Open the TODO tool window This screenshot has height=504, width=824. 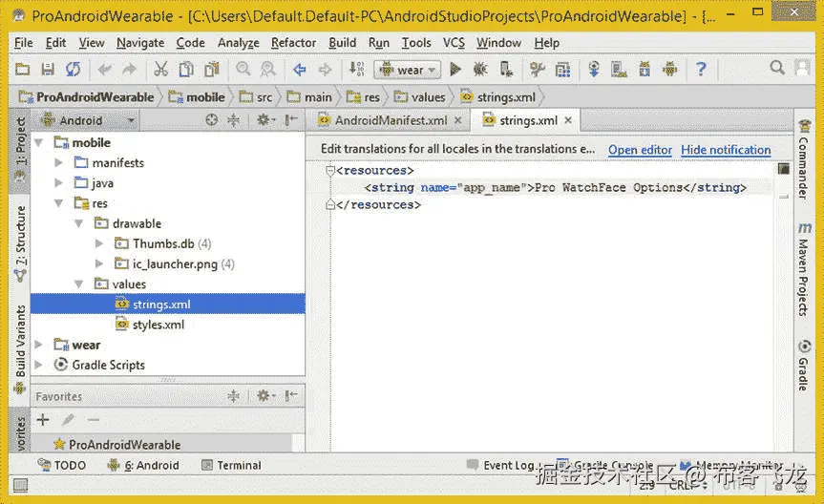[x=62, y=465]
